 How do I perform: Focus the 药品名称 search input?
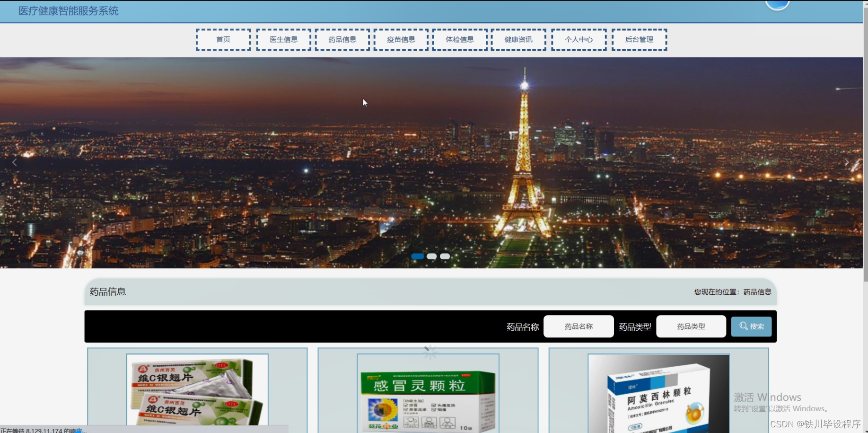tap(579, 327)
